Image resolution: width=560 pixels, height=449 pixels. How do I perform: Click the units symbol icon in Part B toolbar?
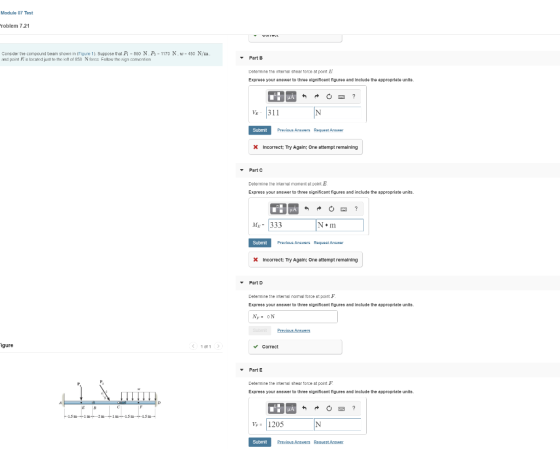tap(291, 96)
